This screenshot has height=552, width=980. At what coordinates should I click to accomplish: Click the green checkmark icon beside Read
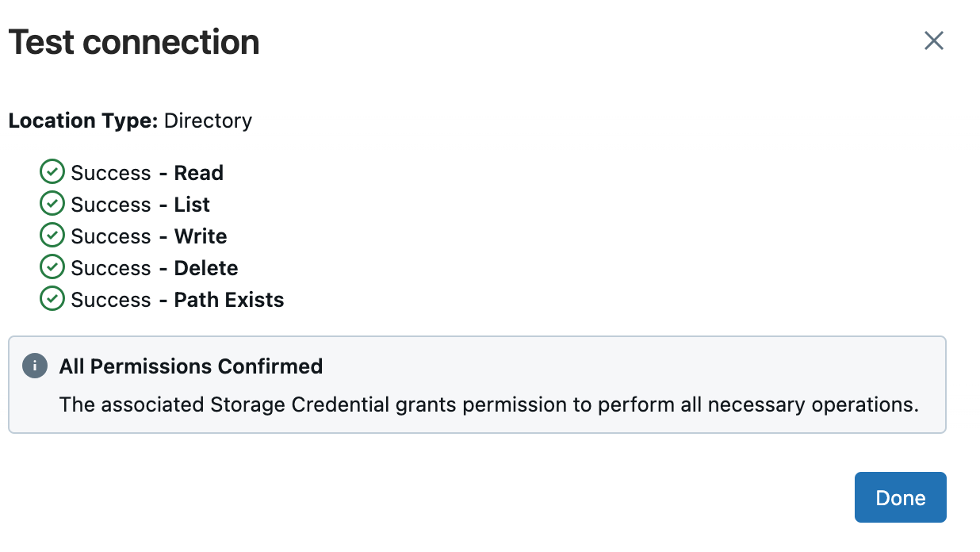(52, 171)
